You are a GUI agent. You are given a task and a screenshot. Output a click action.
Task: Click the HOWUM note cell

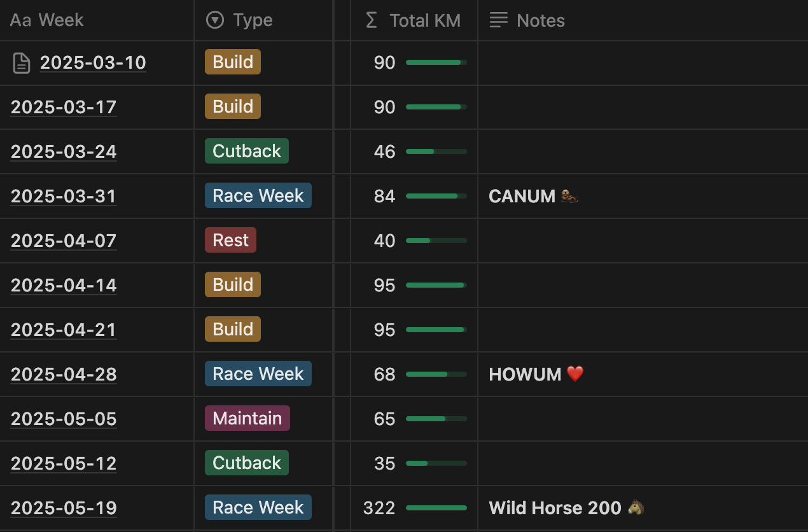(x=643, y=374)
